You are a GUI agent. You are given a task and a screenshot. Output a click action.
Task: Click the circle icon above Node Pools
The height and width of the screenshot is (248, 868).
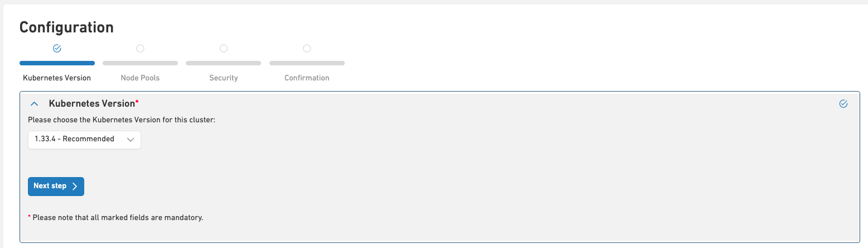click(140, 49)
